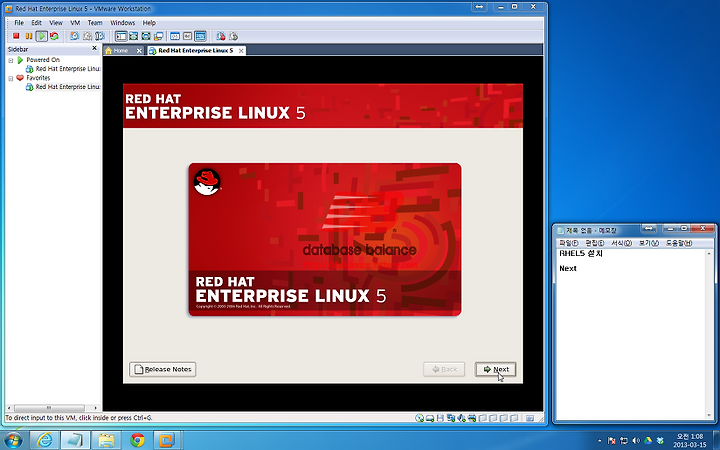Collapse the Powered On tree group
This screenshot has height=450, width=720.
(11, 60)
